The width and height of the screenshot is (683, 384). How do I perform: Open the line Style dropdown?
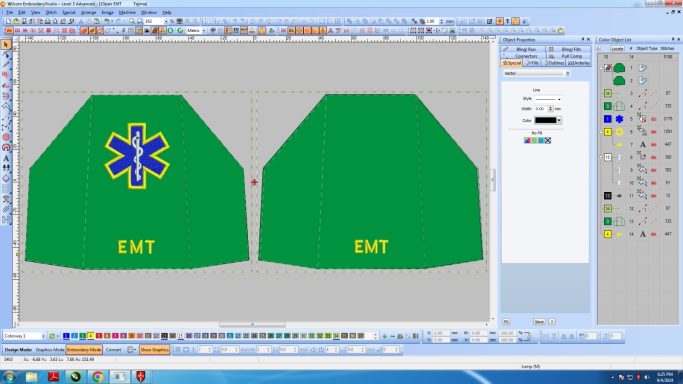point(548,99)
